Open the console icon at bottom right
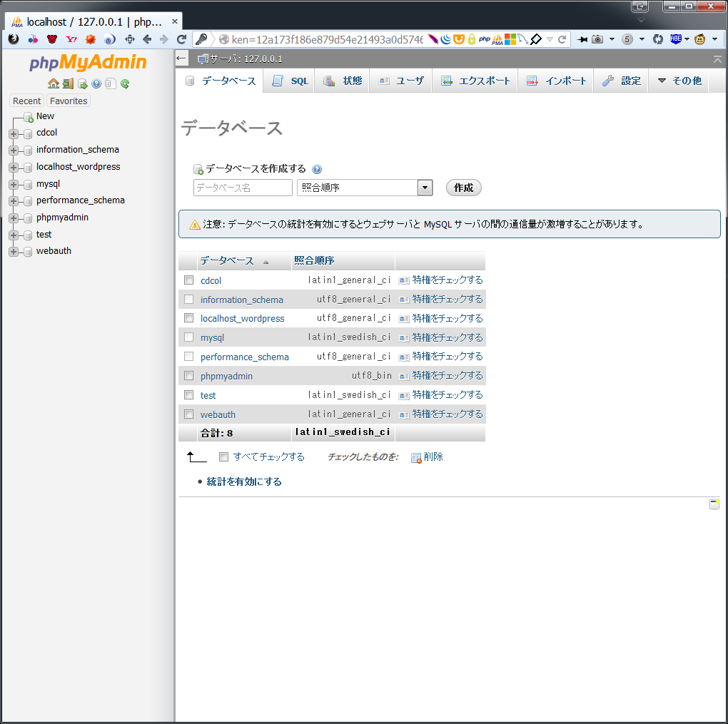This screenshot has width=728, height=724. pyautogui.click(x=714, y=504)
